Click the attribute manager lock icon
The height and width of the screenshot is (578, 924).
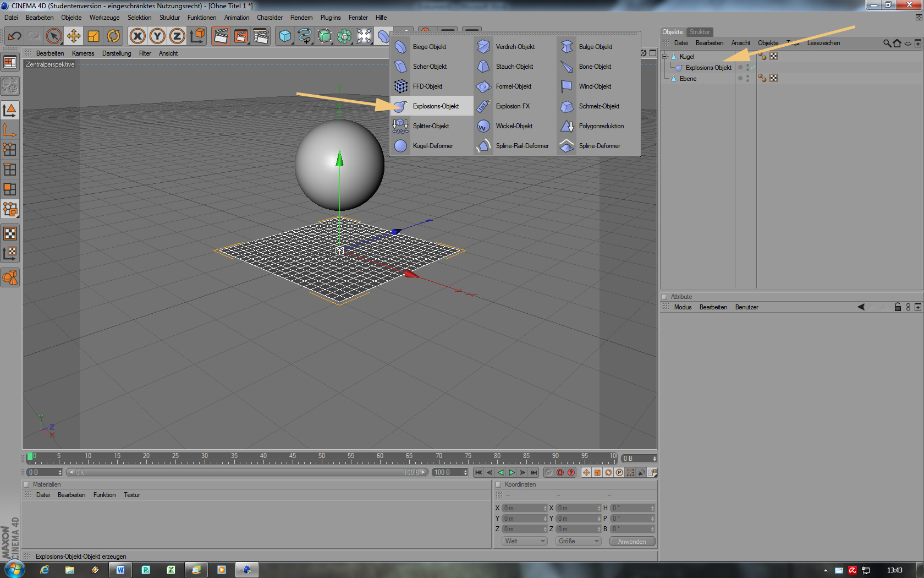(898, 307)
